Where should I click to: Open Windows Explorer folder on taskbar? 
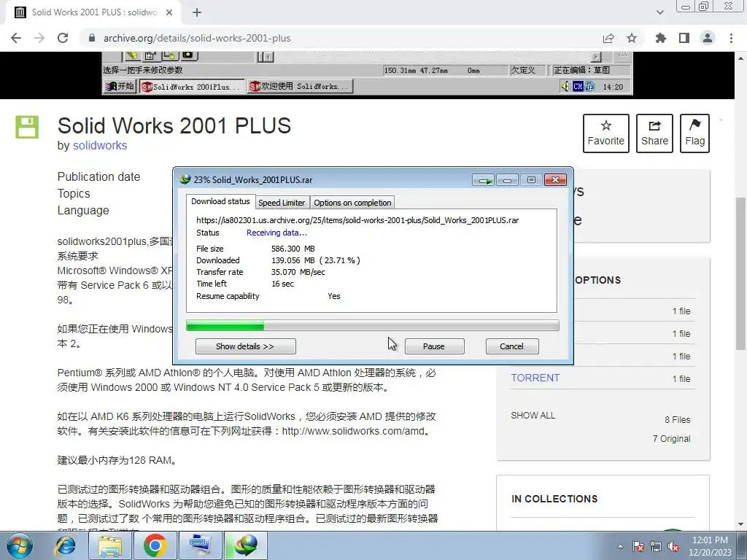click(x=110, y=545)
